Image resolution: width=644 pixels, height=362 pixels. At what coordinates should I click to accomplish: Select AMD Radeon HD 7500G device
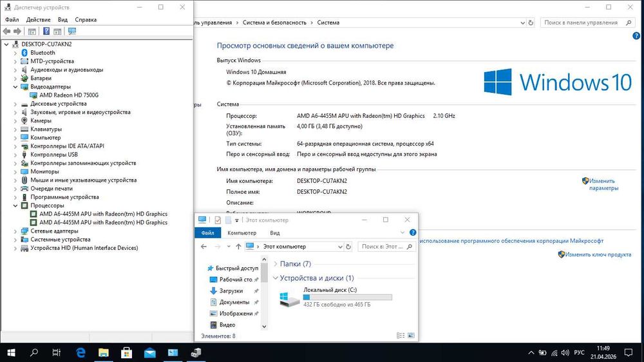coord(69,95)
